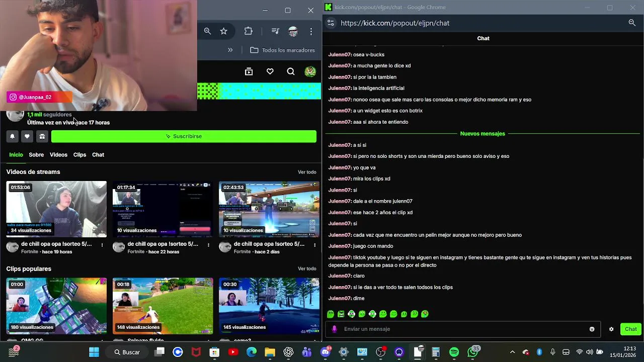This screenshot has width=644, height=362.
Task: Open the media control icon in browser toolbar
Action: point(275,31)
